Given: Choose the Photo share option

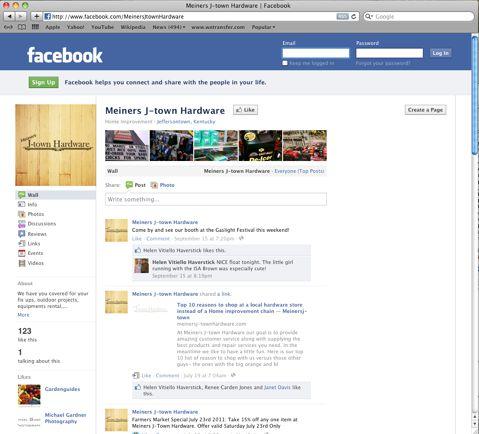Looking at the screenshot, I should tap(163, 185).
